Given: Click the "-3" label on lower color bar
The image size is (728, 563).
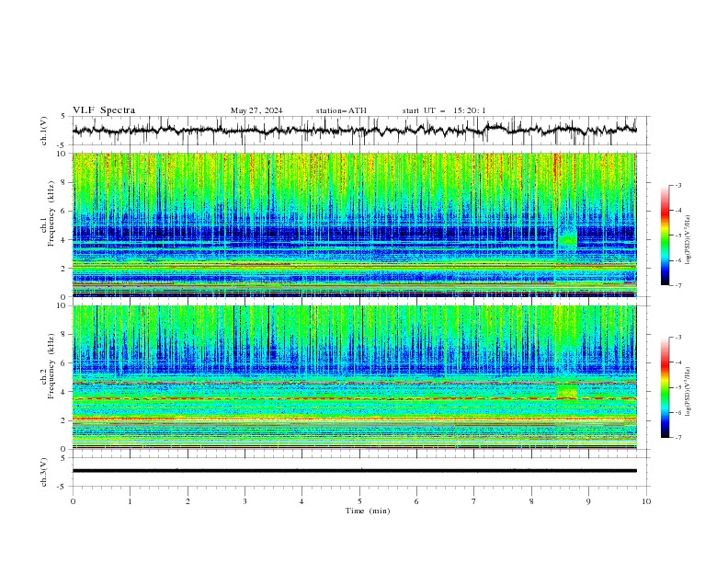Looking at the screenshot, I should tap(678, 338).
